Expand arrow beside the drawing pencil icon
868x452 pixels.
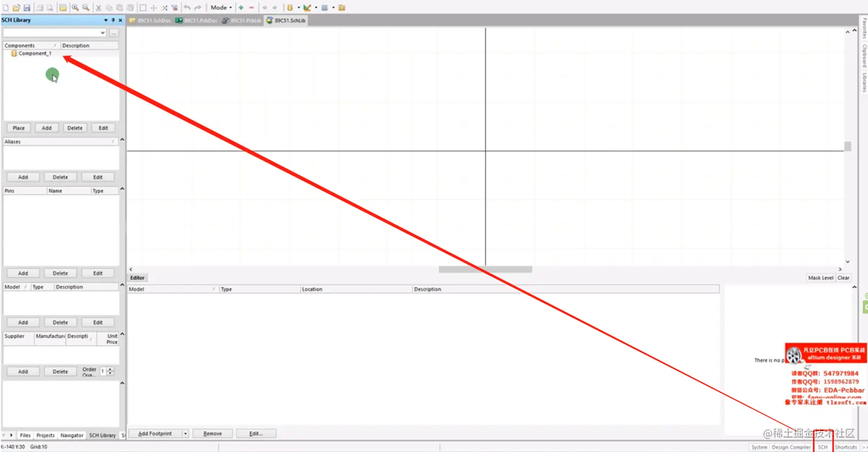click(x=316, y=7)
